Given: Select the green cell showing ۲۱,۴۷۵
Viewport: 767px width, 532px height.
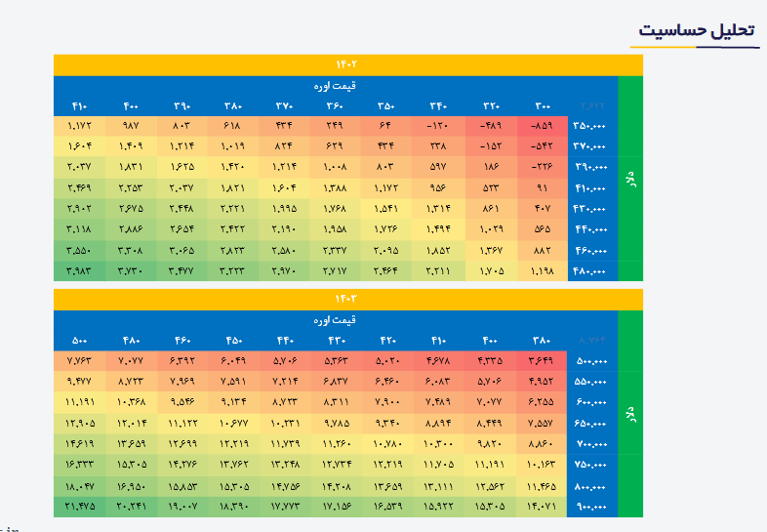Looking at the screenshot, I should click(x=80, y=506).
